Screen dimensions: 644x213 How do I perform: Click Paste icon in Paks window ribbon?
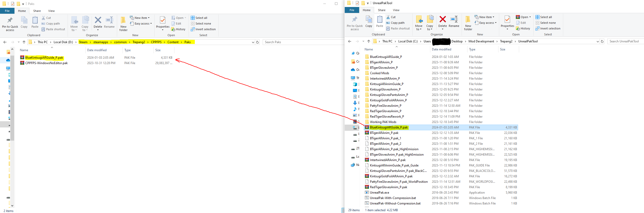35,22
